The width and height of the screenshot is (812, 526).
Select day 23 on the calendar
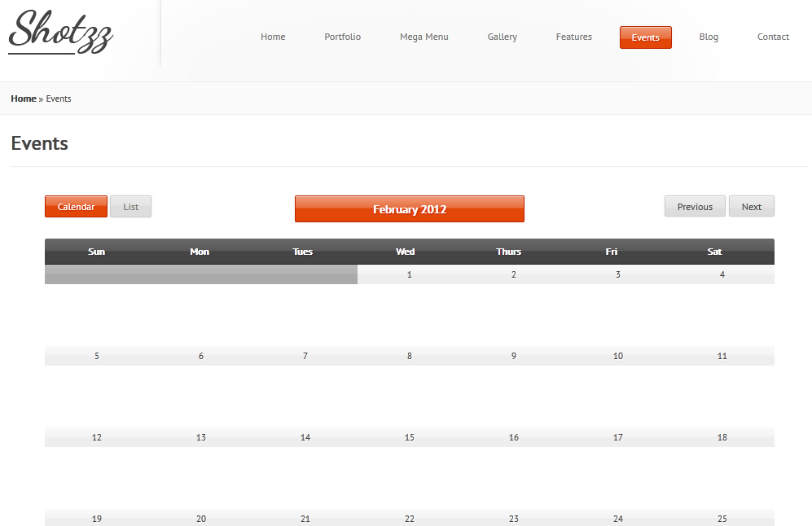[x=514, y=518]
